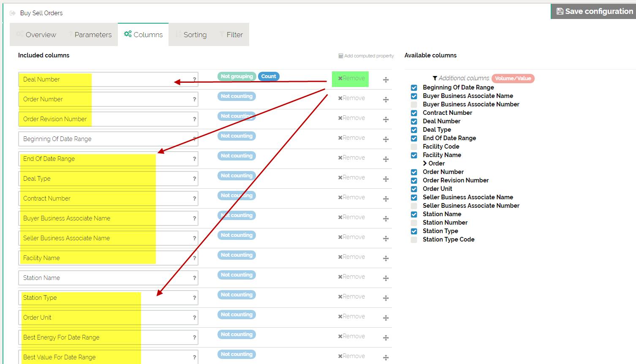Select the Volume/Value pink badge

tap(513, 78)
